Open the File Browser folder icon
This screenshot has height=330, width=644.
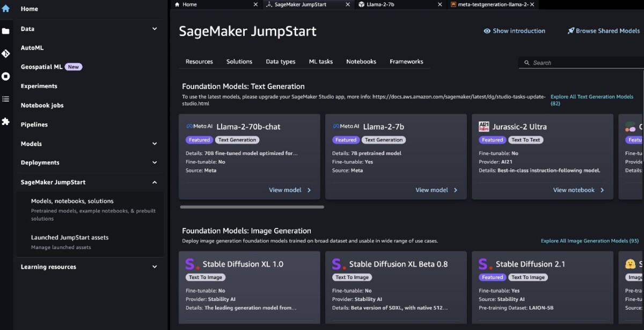tap(6, 31)
